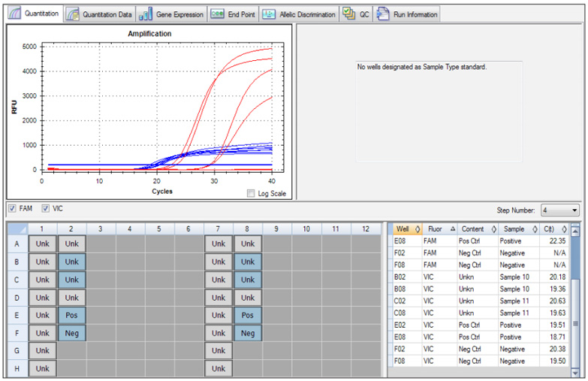Image resolution: width=588 pixels, height=381 pixels.
Task: Click the QC checklist icon
Action: click(x=348, y=14)
